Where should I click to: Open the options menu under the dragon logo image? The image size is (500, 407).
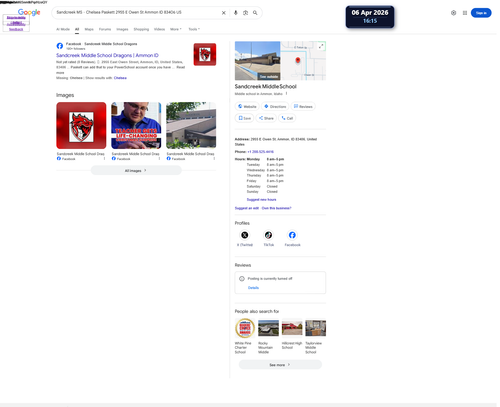tap(104, 159)
